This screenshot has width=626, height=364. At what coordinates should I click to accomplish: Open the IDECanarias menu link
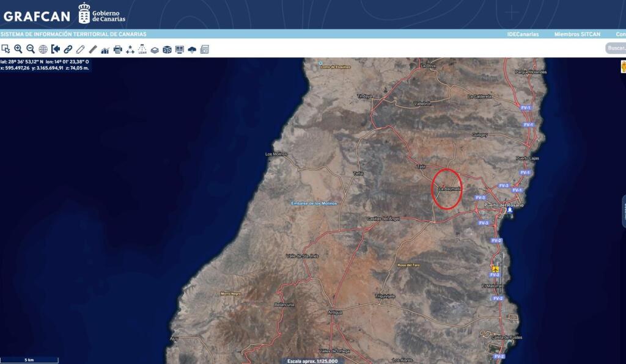523,34
